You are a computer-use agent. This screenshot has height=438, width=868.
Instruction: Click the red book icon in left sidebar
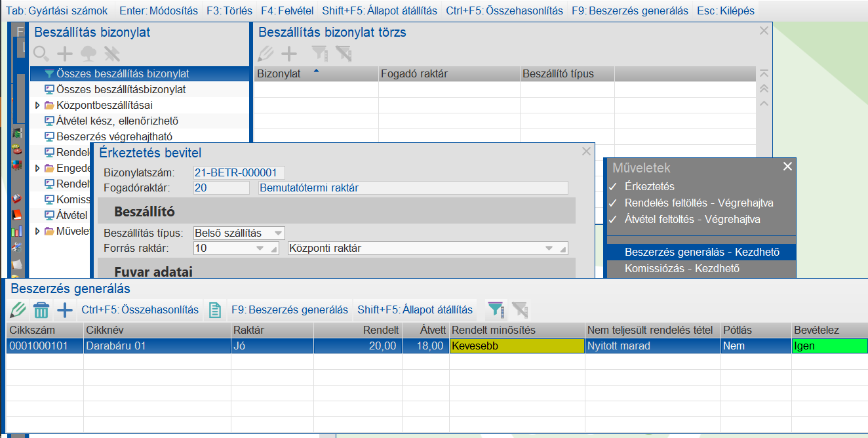click(x=17, y=214)
